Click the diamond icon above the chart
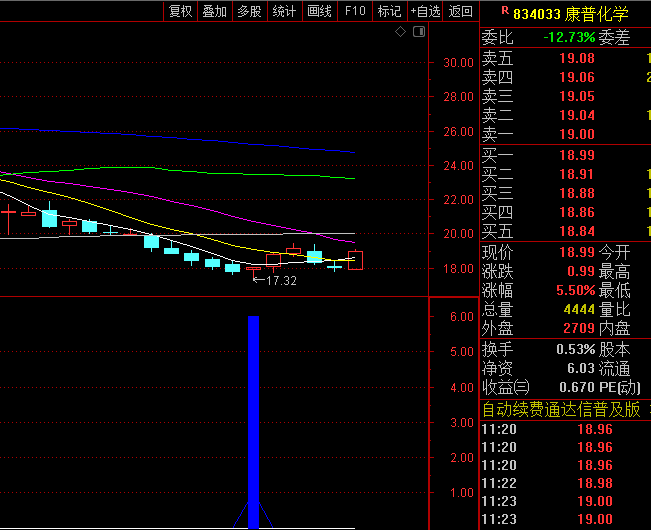 point(400,32)
